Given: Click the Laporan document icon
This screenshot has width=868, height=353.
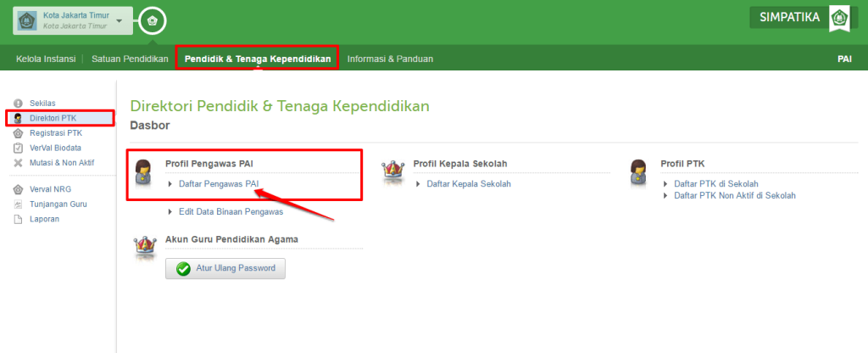Looking at the screenshot, I should click(x=19, y=219).
